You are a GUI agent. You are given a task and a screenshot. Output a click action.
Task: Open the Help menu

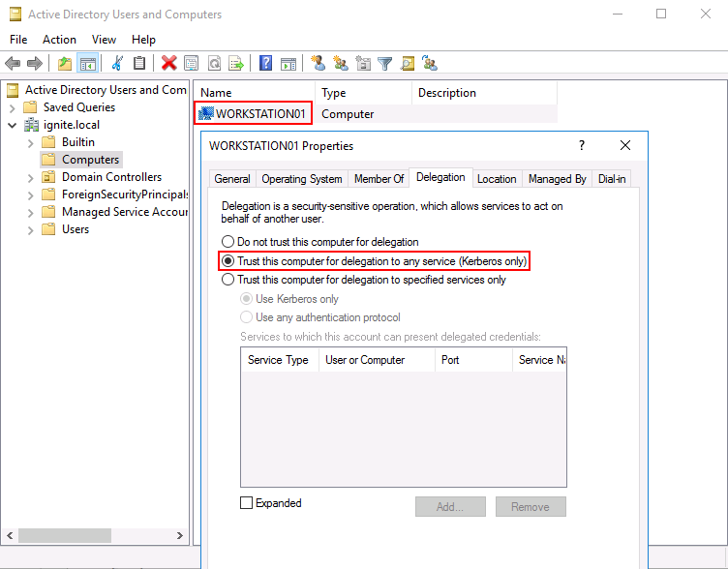(x=143, y=40)
